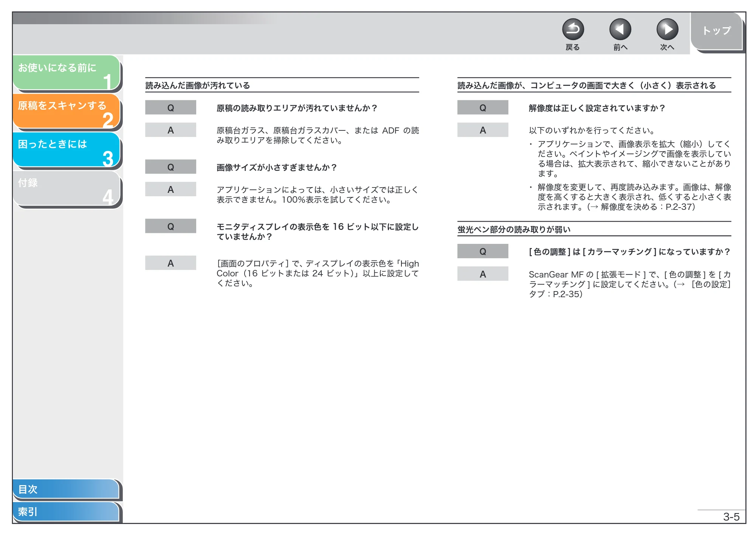Click the 戻る (back) round arrow icon
Image resolution: width=756 pixels, height=535 pixels.
pyautogui.click(x=573, y=29)
